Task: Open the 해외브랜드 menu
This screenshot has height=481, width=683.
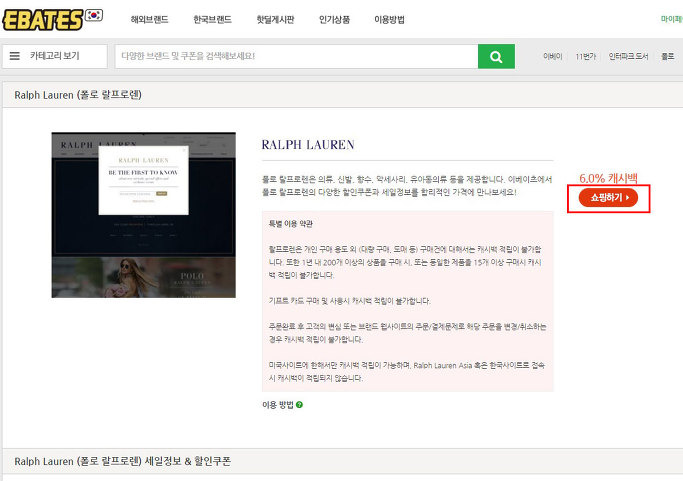Action: coord(149,20)
